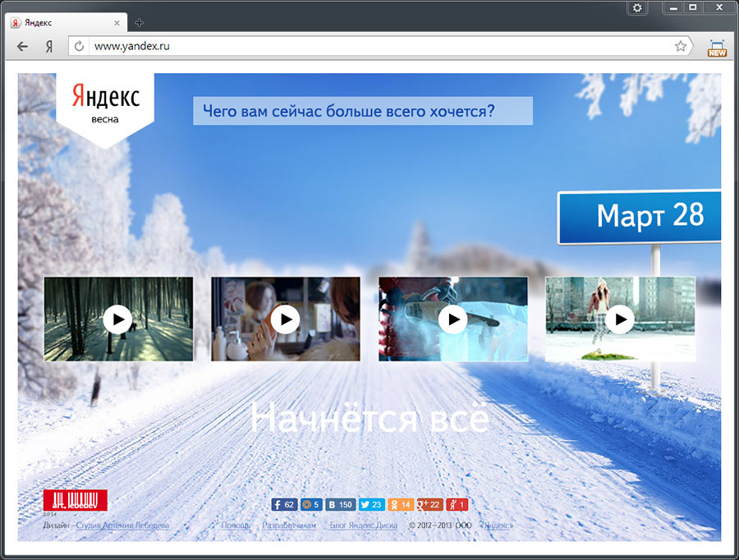Click the browser back arrow
Viewport: 739px width, 560px height.
[22, 47]
